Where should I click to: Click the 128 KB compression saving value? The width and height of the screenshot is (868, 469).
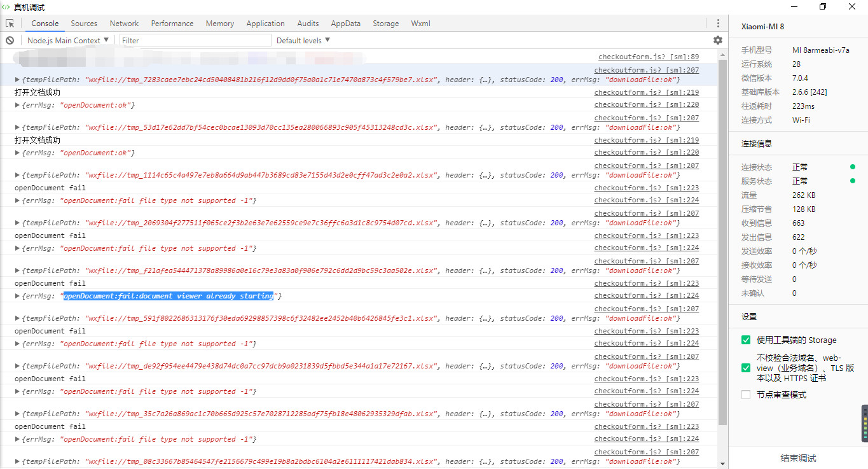click(804, 209)
